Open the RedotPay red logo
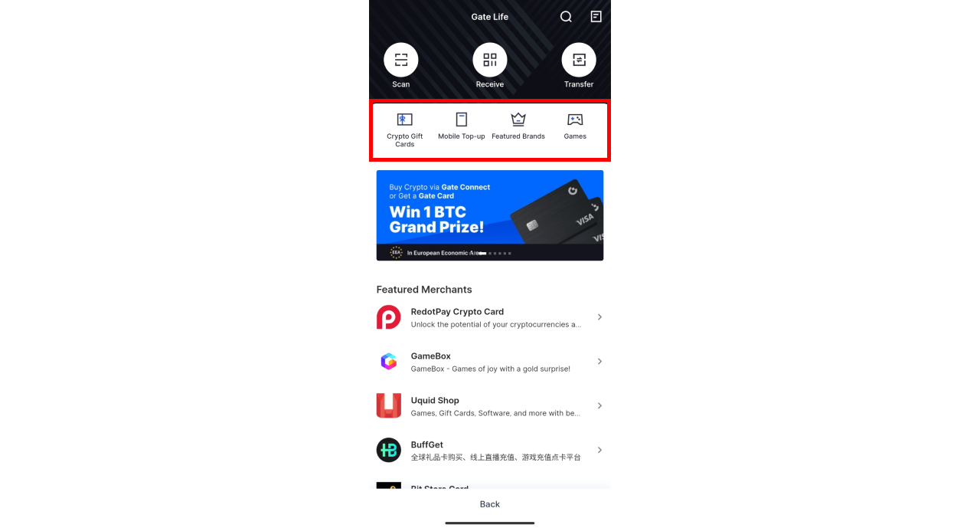980x528 pixels. [389, 317]
